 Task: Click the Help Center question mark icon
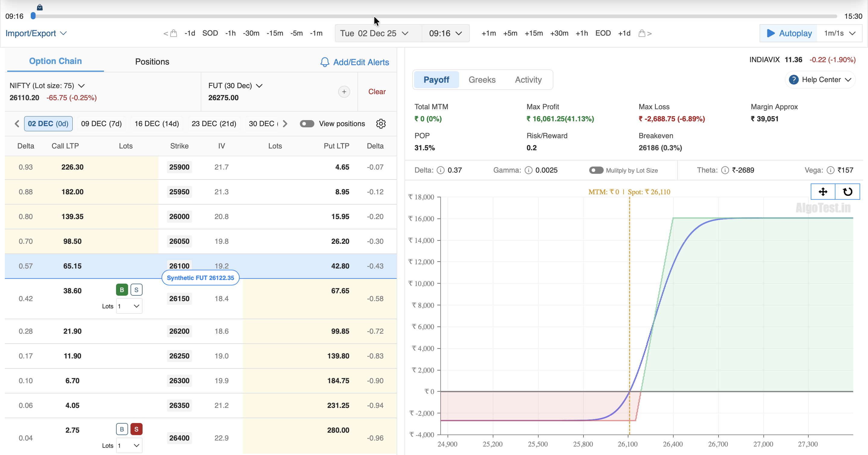click(794, 80)
